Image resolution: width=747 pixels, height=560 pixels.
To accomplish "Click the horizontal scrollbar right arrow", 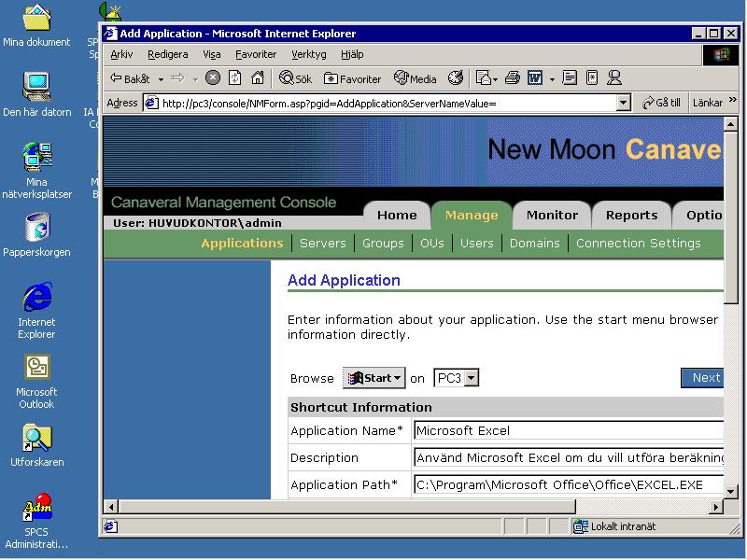I will [715, 507].
